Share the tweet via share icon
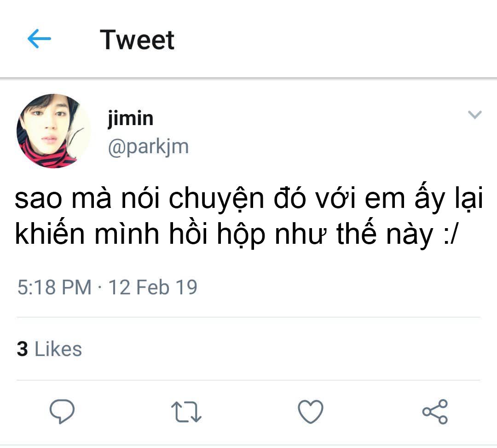This screenshot has width=497, height=448. [435, 411]
